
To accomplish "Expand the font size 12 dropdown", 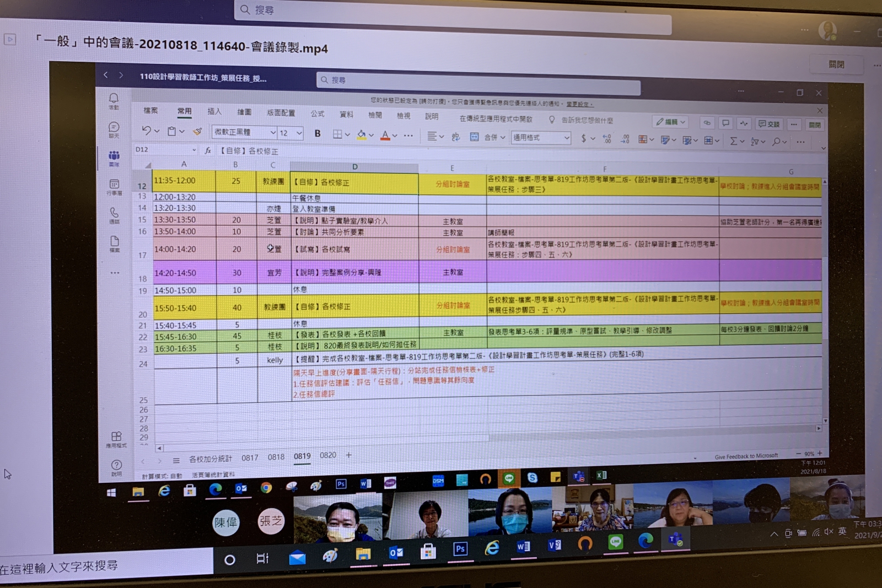I will tap(299, 133).
